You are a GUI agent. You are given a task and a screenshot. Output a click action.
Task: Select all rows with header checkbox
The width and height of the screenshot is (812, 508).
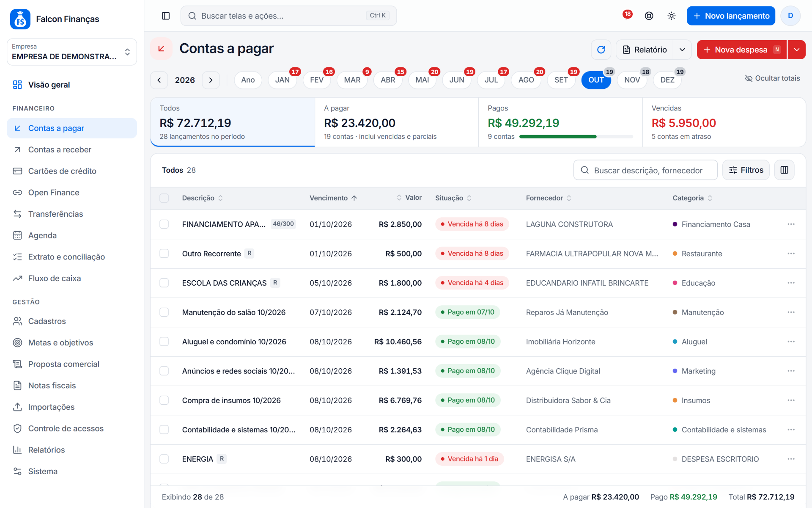click(164, 198)
